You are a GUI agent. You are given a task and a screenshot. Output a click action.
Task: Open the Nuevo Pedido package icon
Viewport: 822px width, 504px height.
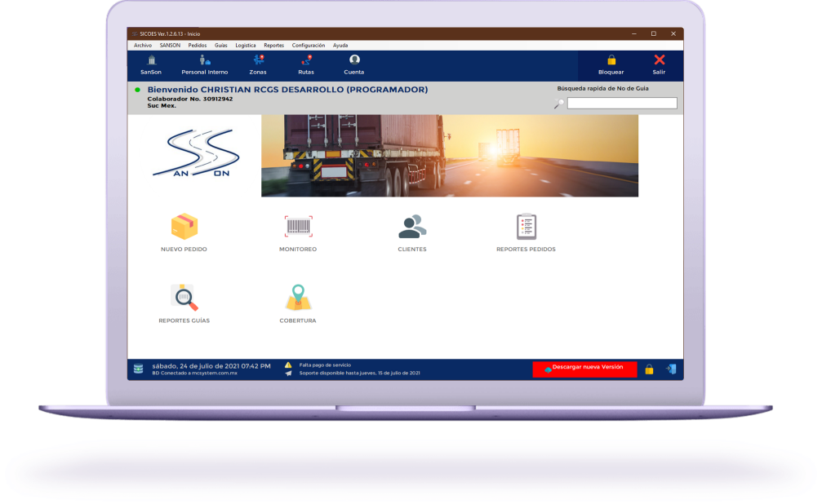pyautogui.click(x=184, y=227)
